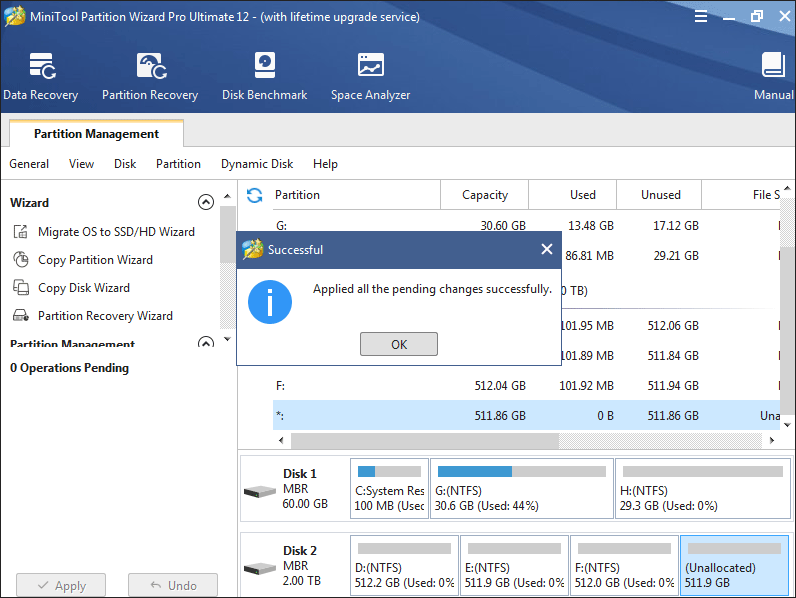This screenshot has width=796, height=598.
Task: Select the Unallocated 511.9 GB block
Action: click(734, 566)
